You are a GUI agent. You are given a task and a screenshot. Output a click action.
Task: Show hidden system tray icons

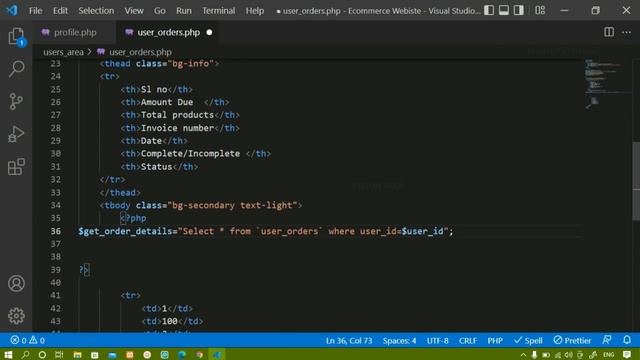pyautogui.click(x=523, y=355)
